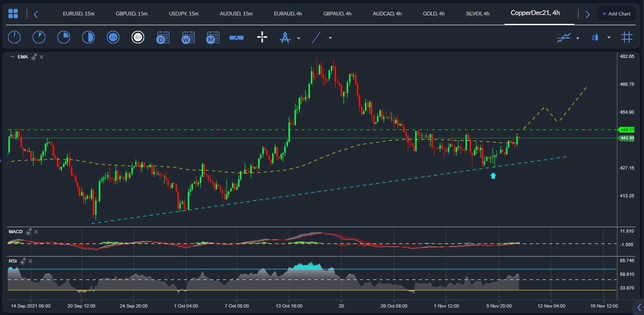Toggle the chart grid lines
Screen dimensions: 644x315
626,37
